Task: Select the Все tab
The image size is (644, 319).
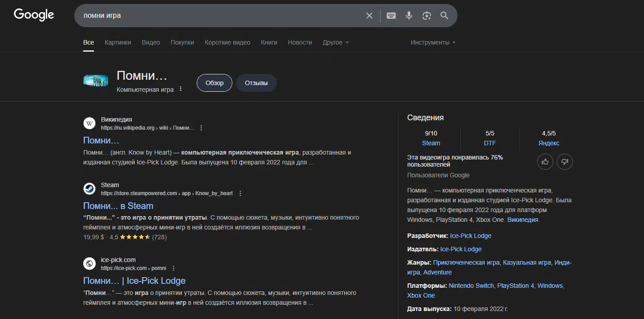Action: point(89,42)
